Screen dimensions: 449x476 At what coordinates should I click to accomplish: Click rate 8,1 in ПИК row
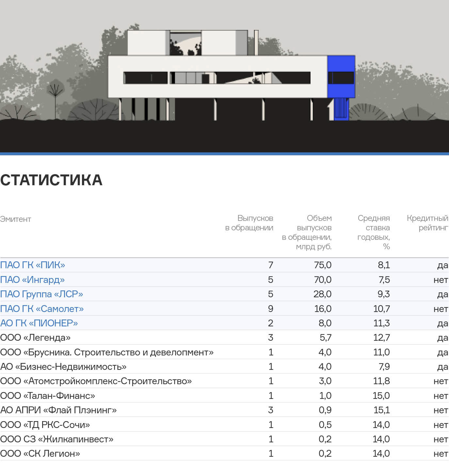click(384, 265)
